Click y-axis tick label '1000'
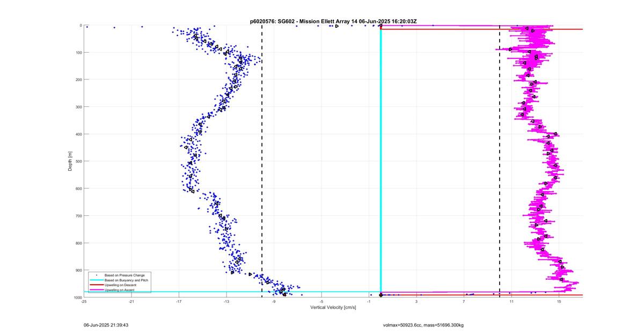Viewport: 644px width, 334px height. 77,297
